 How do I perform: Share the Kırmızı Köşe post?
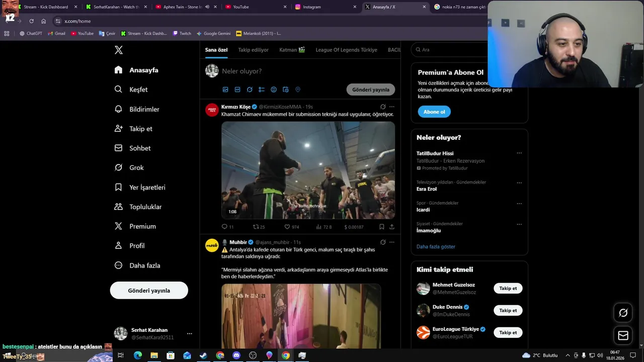click(392, 227)
